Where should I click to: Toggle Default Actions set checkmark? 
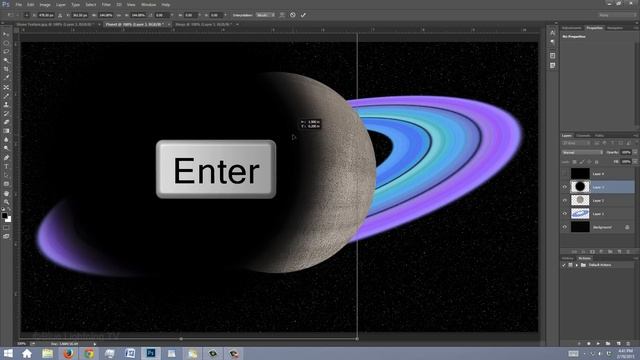pyautogui.click(x=564, y=265)
